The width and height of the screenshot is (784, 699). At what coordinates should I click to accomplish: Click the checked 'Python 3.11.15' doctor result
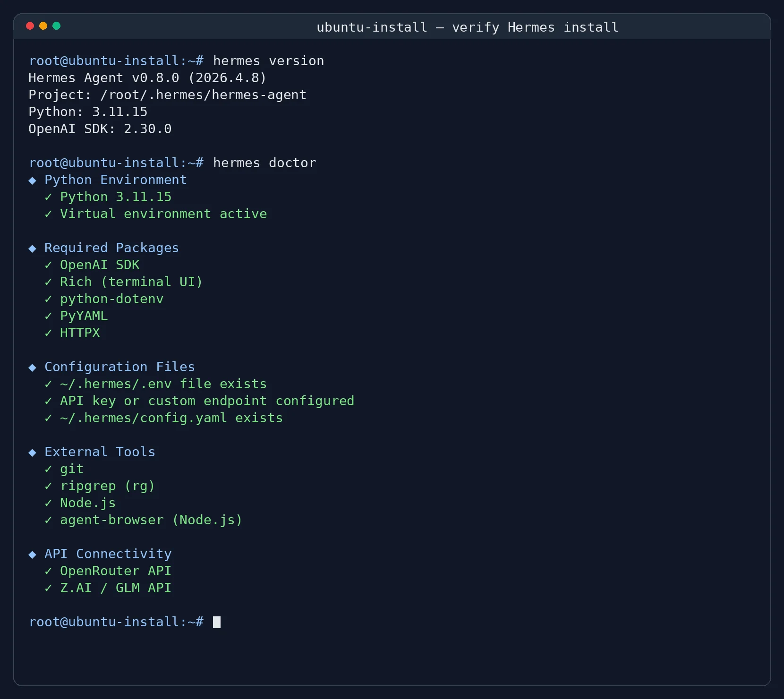tap(116, 197)
